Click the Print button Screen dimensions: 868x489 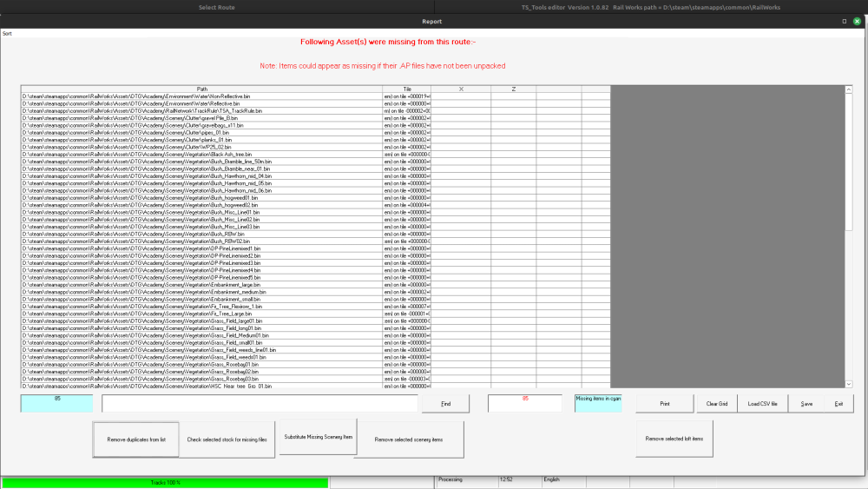pos(665,404)
